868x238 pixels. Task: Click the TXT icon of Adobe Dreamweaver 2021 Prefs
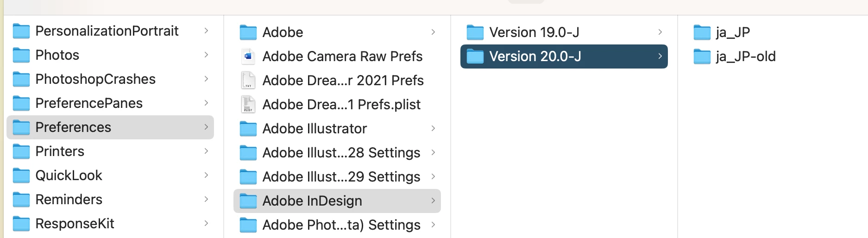(248, 81)
